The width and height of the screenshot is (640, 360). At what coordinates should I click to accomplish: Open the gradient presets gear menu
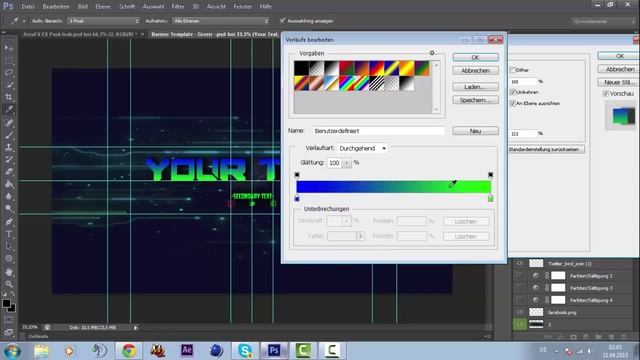pos(433,53)
